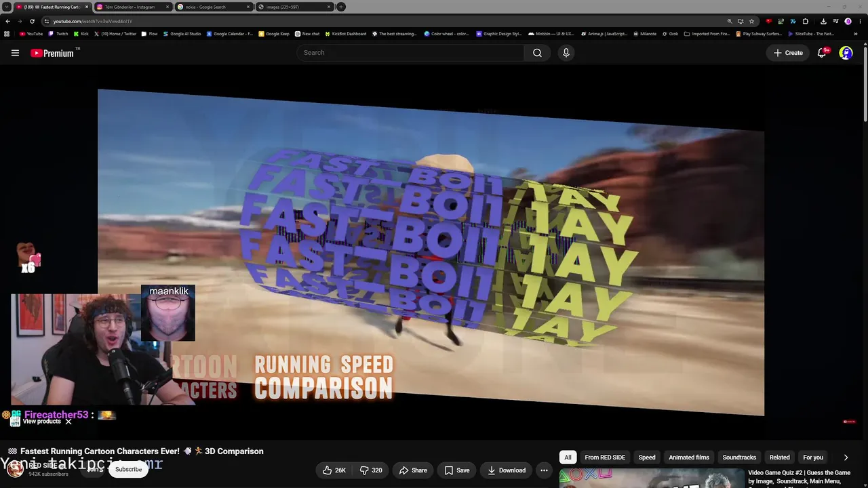The height and width of the screenshot is (488, 868).
Task: Open the YouTube bookmark
Action: [31, 34]
